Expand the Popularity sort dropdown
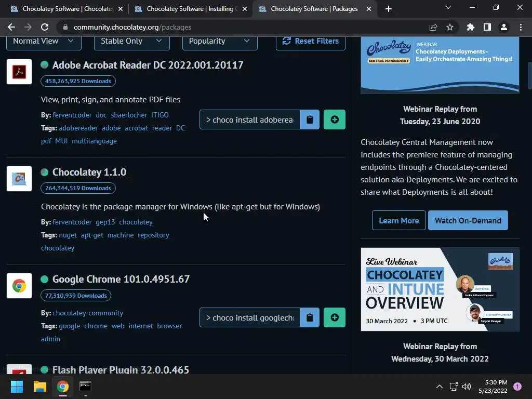Viewport: 532px width, 399px height. pos(220,42)
